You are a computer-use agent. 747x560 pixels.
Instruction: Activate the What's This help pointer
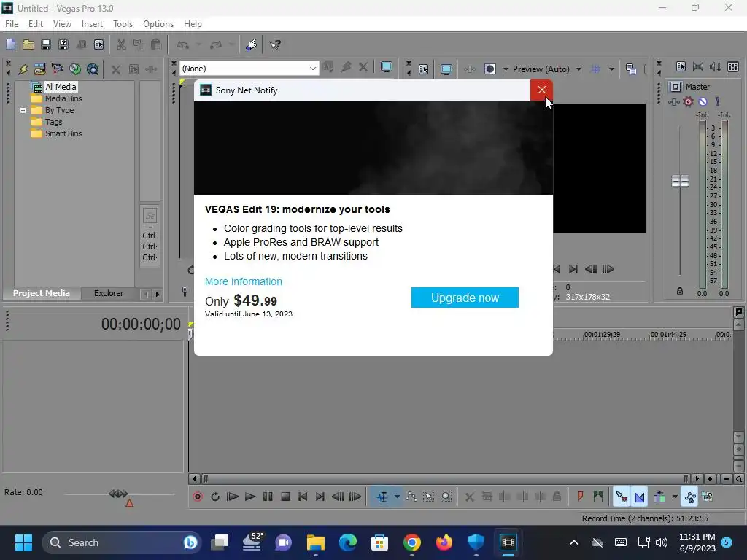point(275,44)
